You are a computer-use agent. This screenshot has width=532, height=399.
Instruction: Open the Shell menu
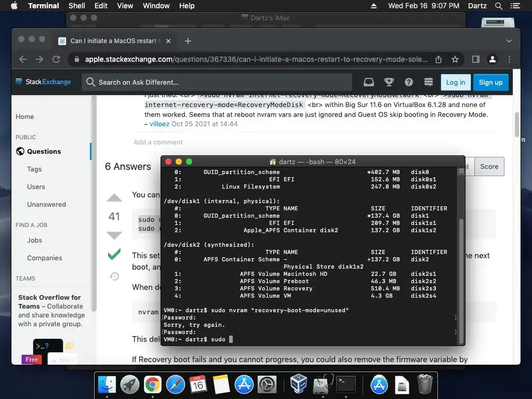click(77, 6)
